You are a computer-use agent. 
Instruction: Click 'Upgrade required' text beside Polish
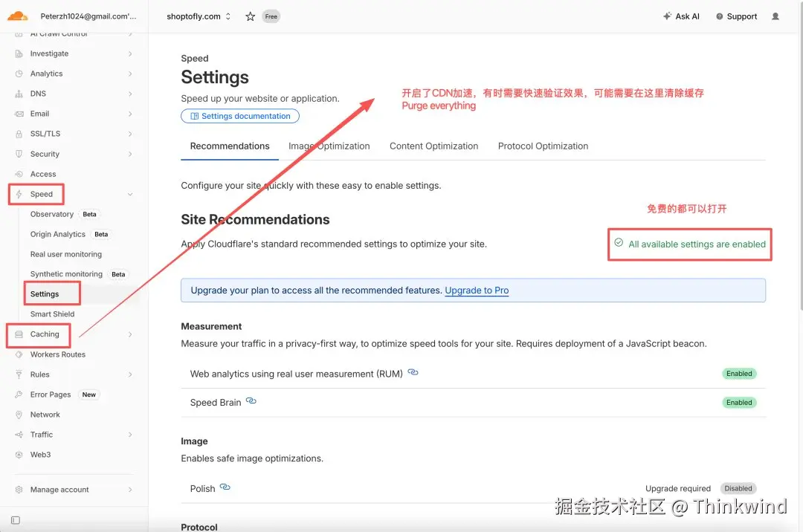pos(677,488)
